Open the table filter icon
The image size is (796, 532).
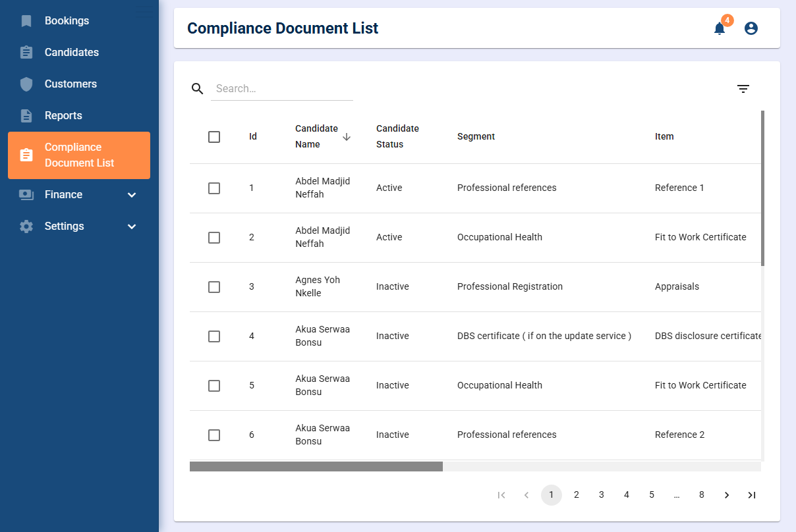743,89
